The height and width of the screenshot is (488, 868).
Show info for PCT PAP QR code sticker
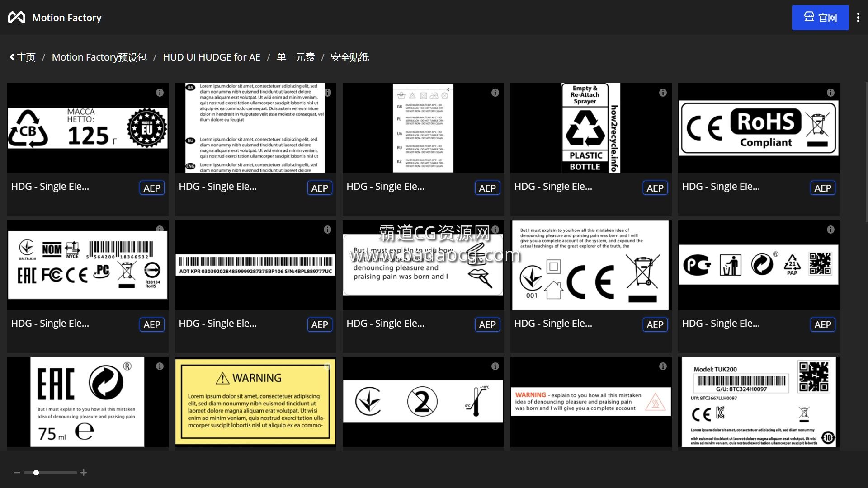pos(830,230)
